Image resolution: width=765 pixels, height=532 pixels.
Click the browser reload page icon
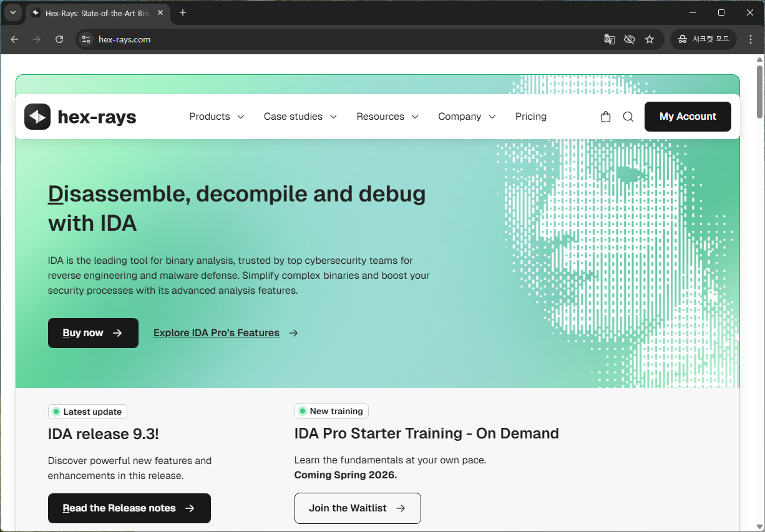[59, 39]
